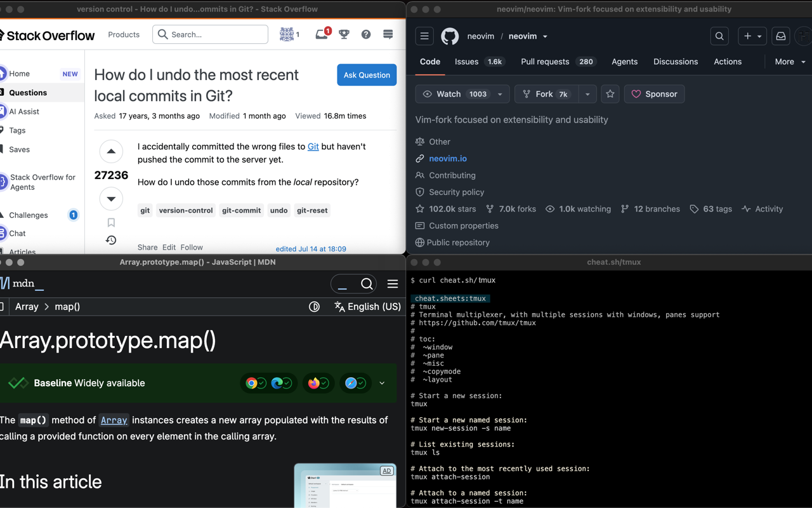Select Questions in Stack Overflow sidebar

coord(42,93)
